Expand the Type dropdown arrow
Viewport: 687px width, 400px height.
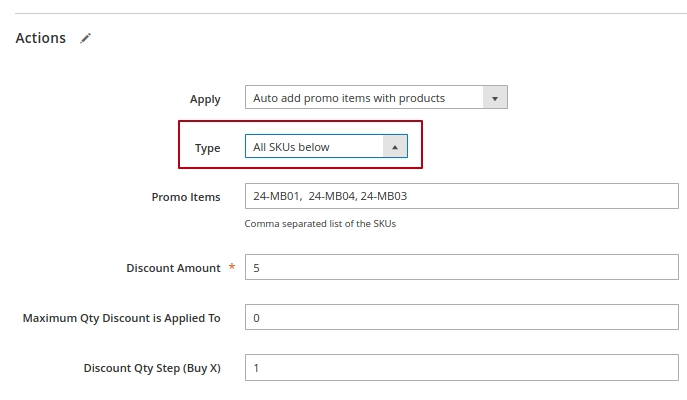[x=395, y=147]
